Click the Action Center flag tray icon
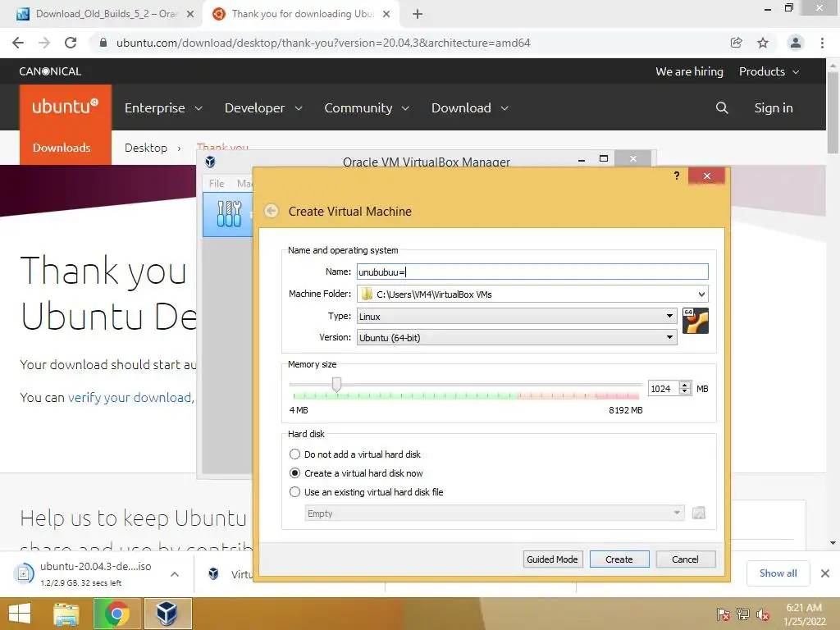The image size is (840, 630). coord(723,614)
